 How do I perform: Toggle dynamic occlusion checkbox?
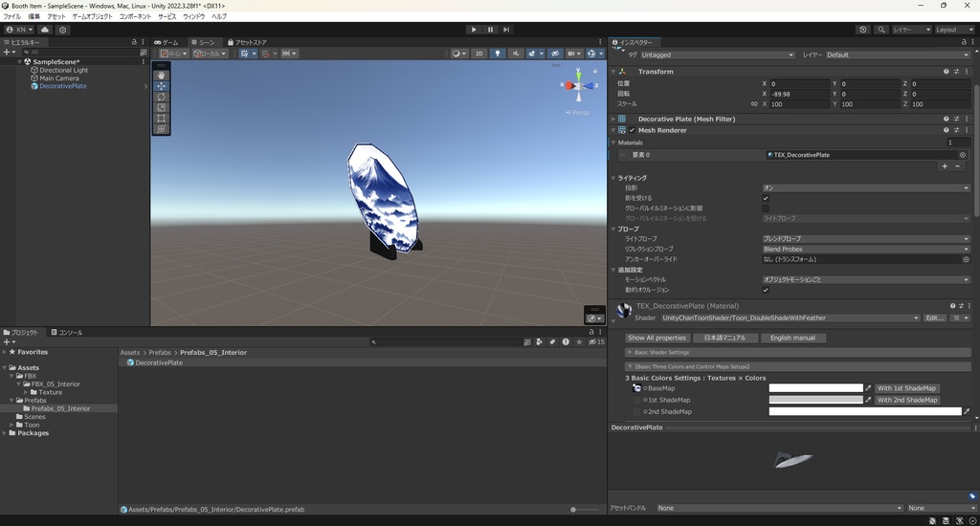(765, 290)
